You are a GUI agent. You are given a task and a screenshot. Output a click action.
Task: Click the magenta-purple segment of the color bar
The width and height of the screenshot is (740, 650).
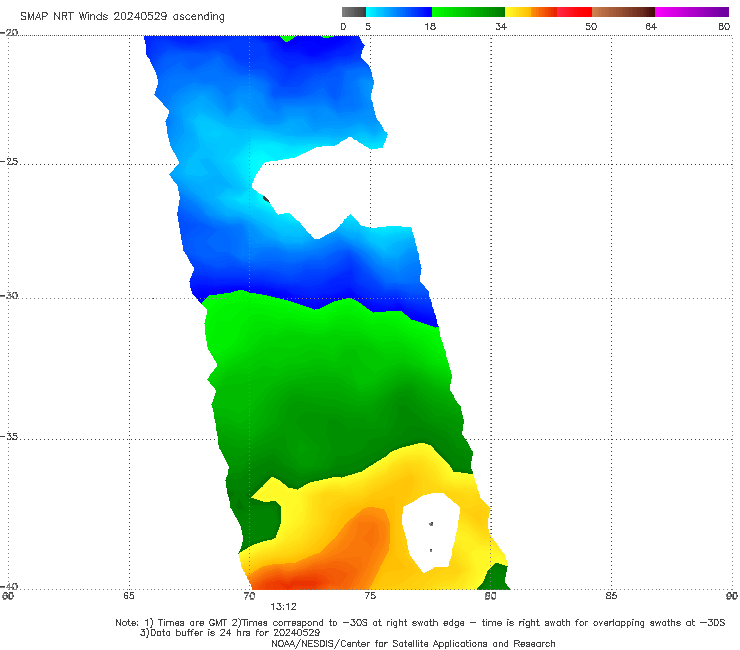coord(692,12)
